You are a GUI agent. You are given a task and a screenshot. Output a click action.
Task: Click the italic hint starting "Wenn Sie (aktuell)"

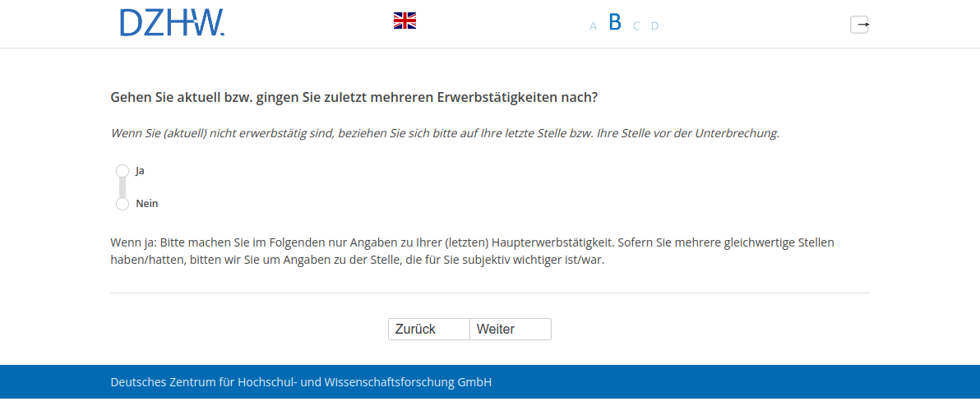(x=444, y=132)
